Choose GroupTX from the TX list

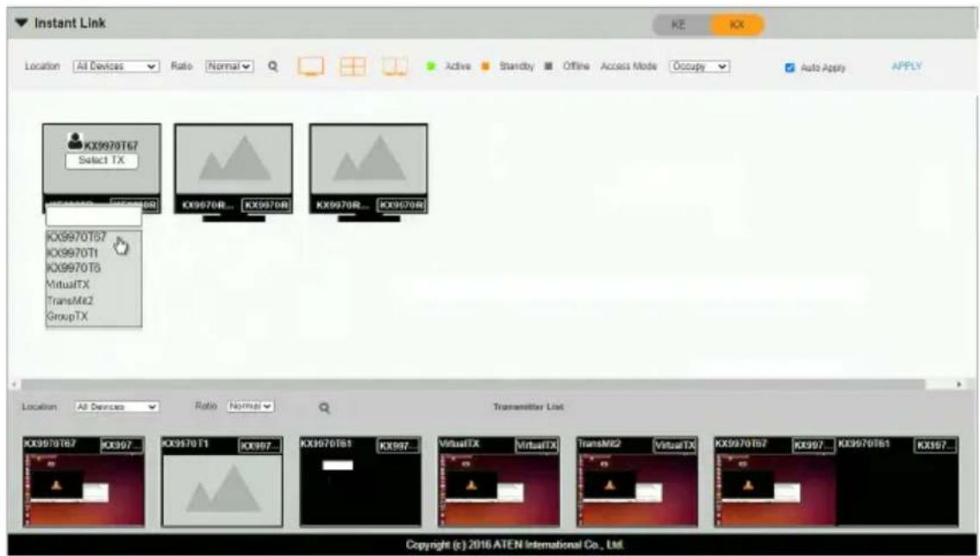click(x=67, y=316)
